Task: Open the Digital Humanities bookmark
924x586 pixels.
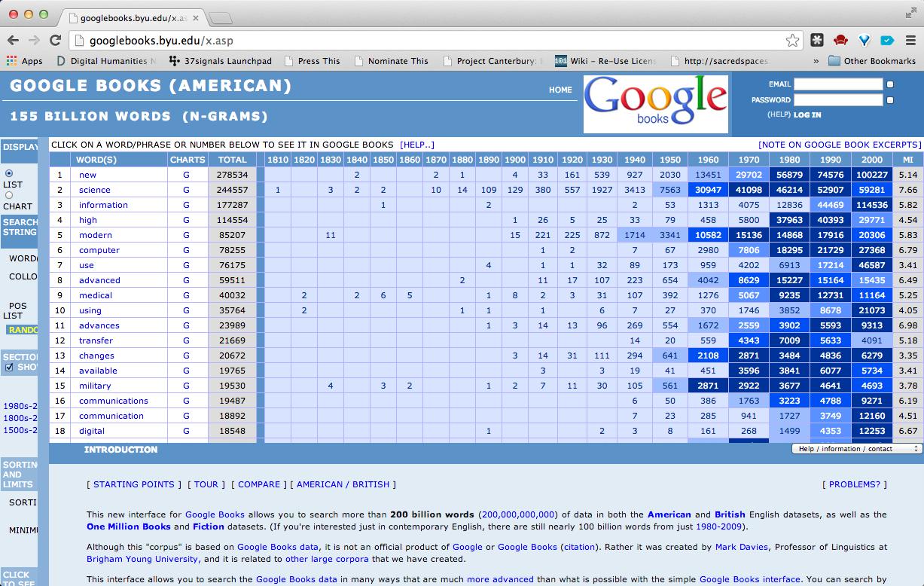Action: click(x=106, y=61)
